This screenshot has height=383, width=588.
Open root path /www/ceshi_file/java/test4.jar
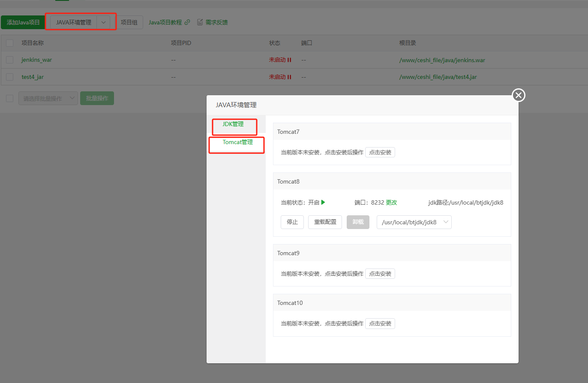pyautogui.click(x=438, y=77)
